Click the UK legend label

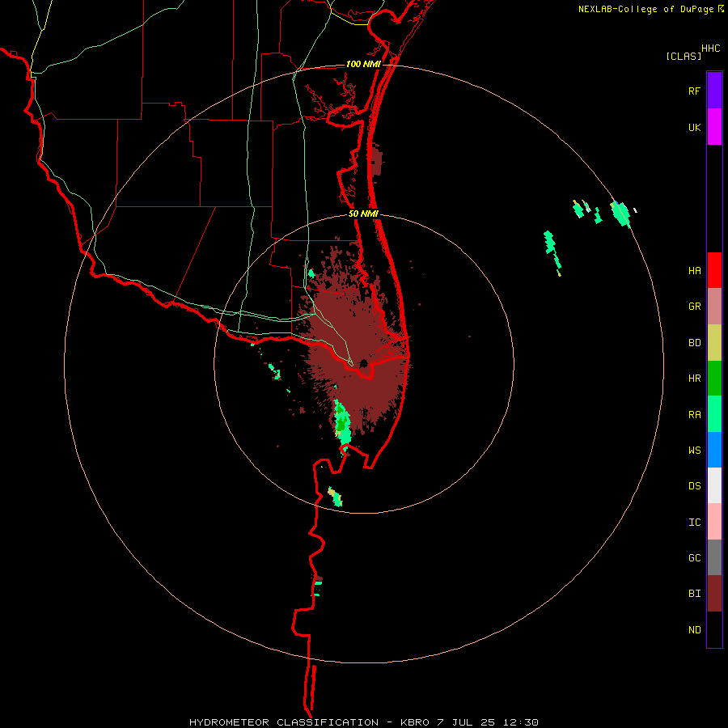[x=694, y=128]
